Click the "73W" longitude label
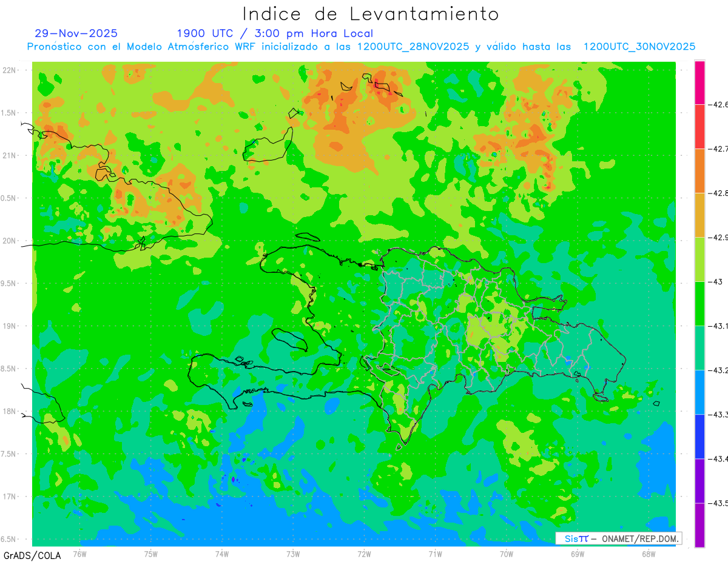 293,554
